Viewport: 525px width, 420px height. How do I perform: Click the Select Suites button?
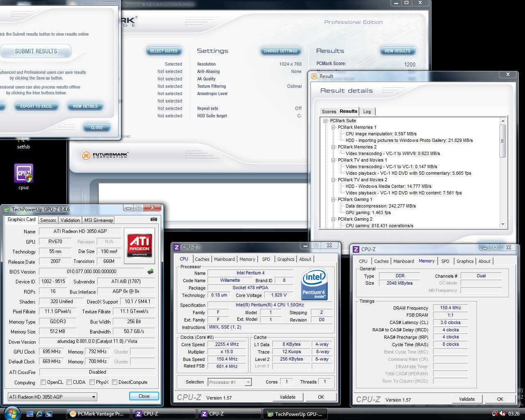[x=164, y=51]
